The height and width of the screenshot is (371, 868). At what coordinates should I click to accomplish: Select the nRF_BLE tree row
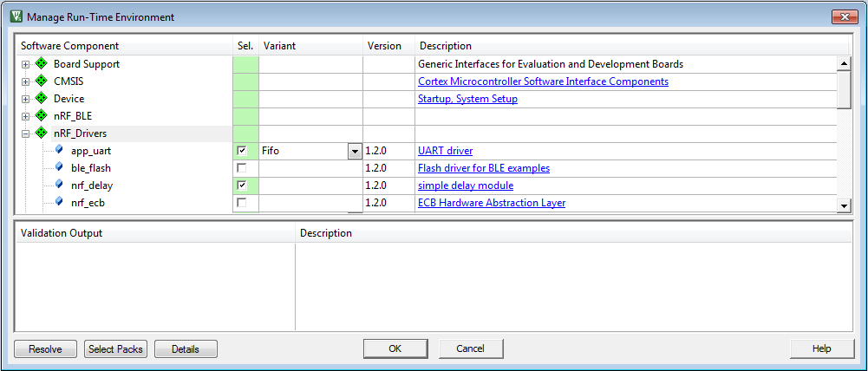click(x=73, y=116)
